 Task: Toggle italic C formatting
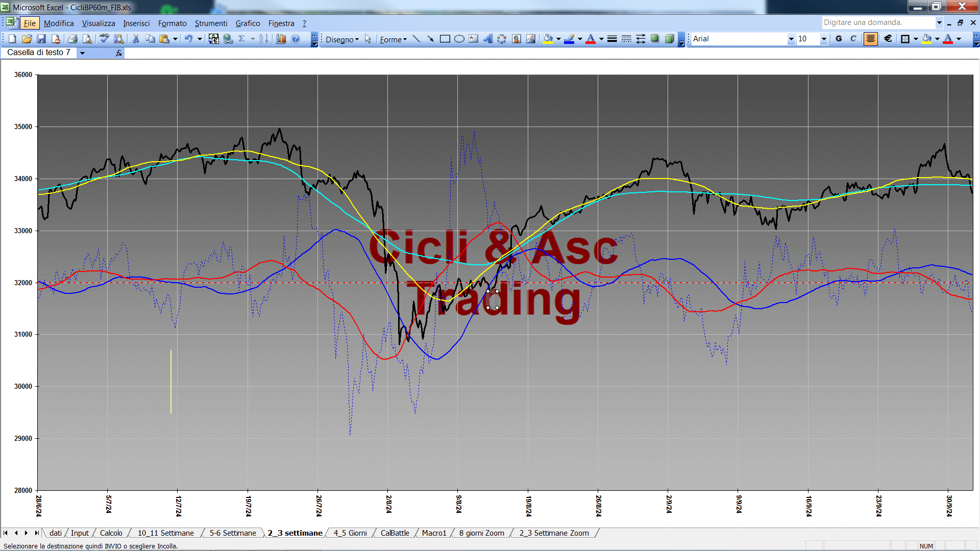click(853, 39)
